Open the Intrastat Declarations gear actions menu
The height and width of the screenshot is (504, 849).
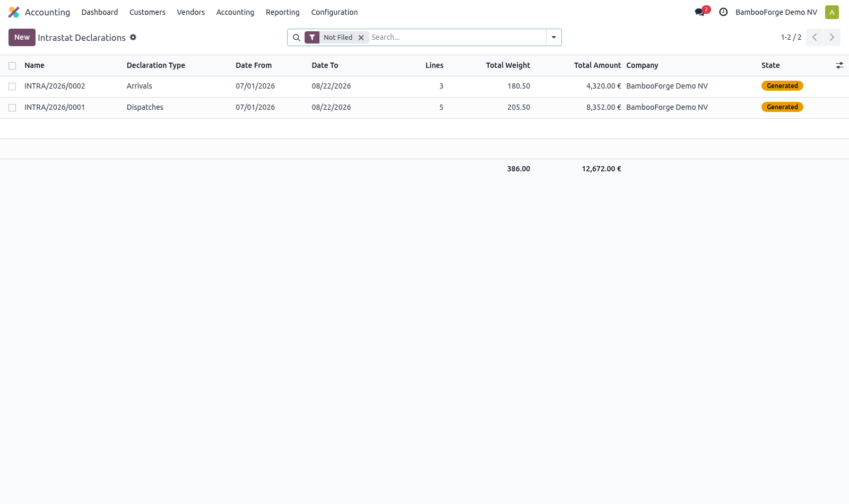[133, 37]
